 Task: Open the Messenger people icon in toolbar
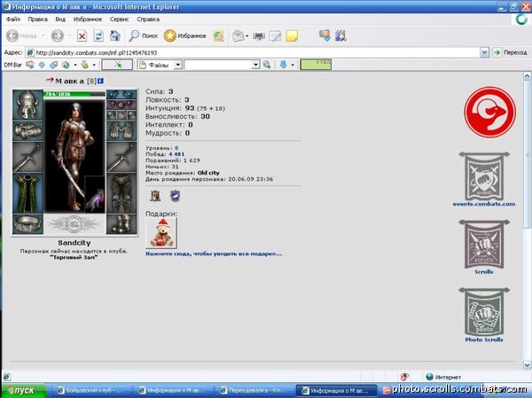pos(325,35)
